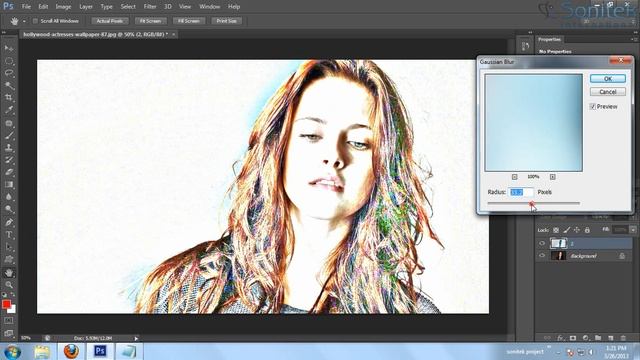Click the Radius slider handle
This screenshot has height=360, width=640.
(x=531, y=204)
